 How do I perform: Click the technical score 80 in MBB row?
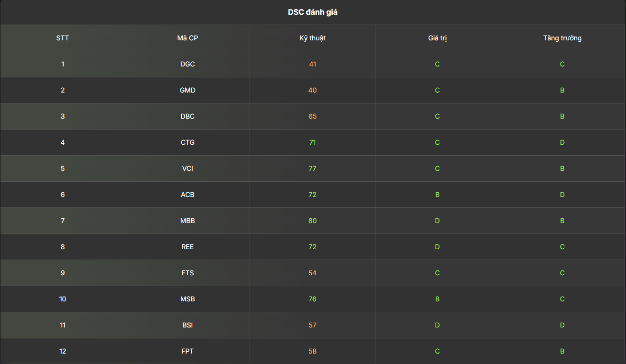click(x=312, y=221)
